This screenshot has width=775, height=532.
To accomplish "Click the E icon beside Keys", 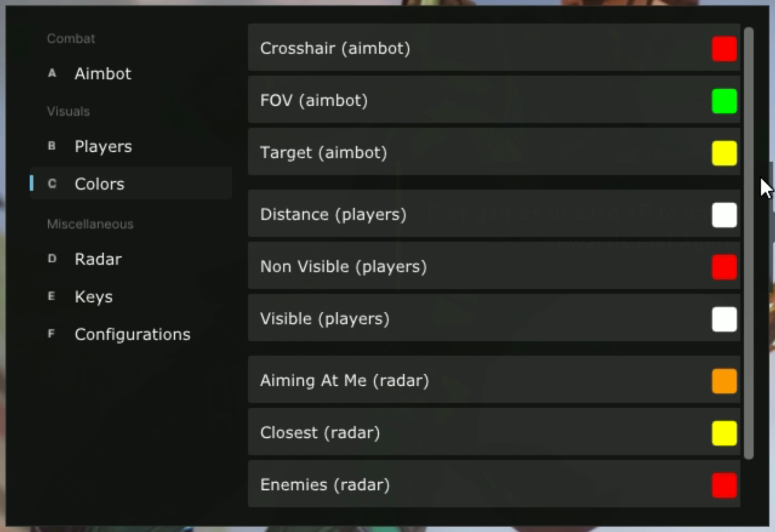I will click(x=51, y=296).
